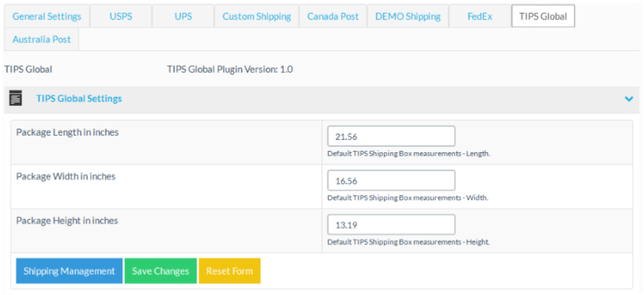644x295 pixels.
Task: Switch to the DEMO Shipping tab
Action: tap(408, 17)
